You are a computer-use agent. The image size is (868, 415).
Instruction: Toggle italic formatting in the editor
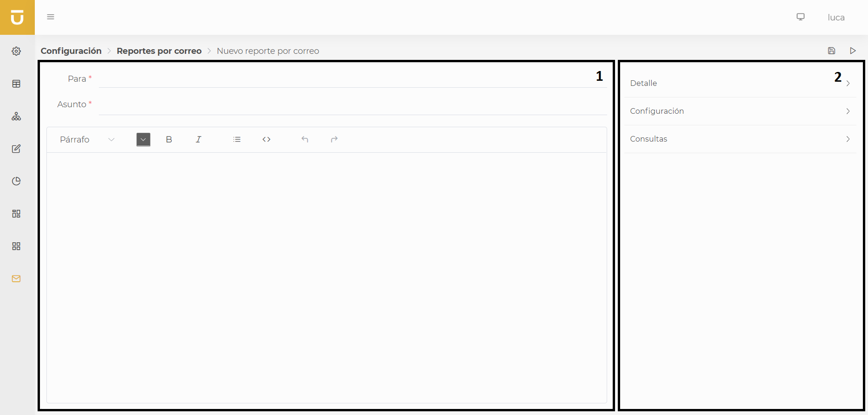(x=199, y=139)
